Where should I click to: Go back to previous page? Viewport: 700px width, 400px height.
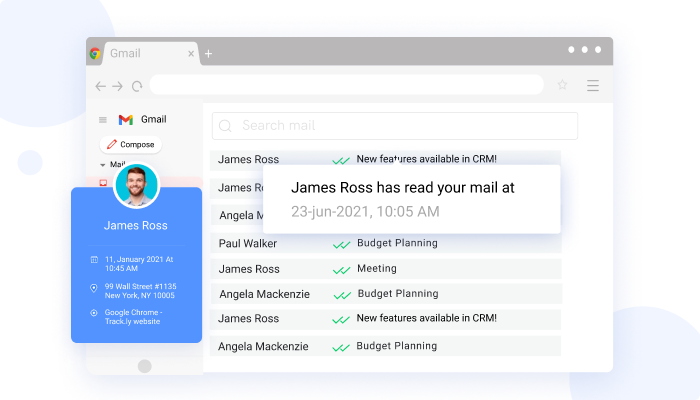click(100, 86)
